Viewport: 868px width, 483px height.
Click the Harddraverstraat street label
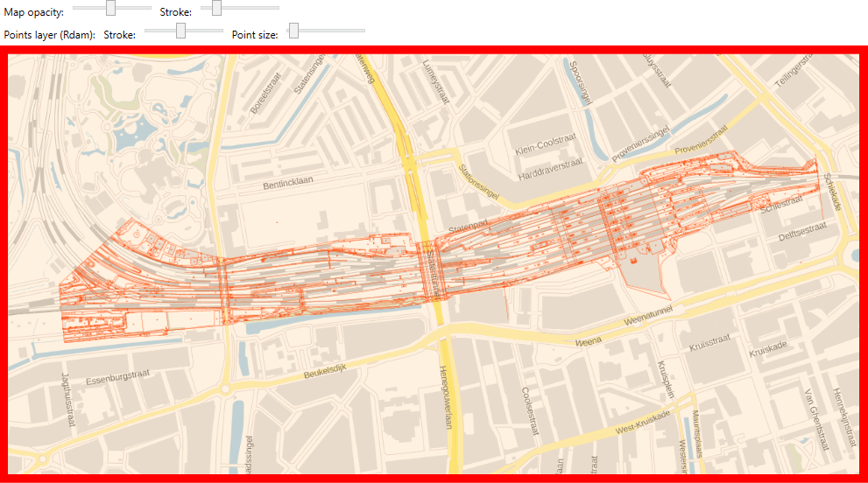(x=550, y=169)
